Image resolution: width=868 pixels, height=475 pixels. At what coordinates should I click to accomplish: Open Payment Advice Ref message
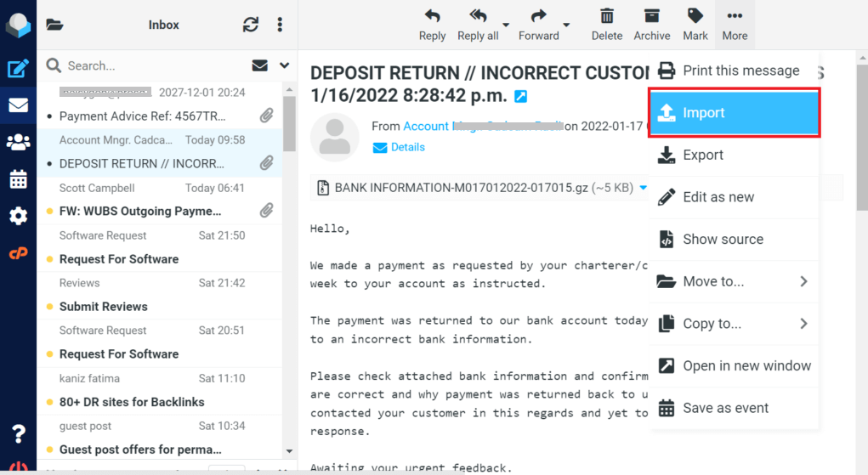tap(159, 105)
